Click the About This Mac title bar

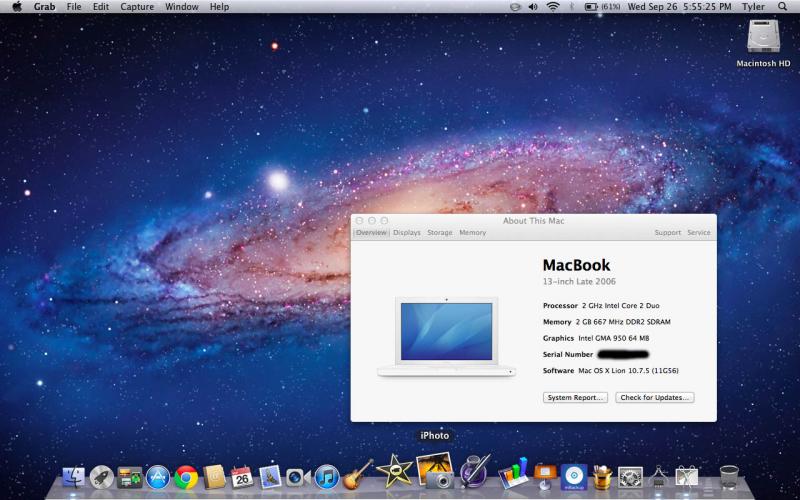[x=534, y=220]
